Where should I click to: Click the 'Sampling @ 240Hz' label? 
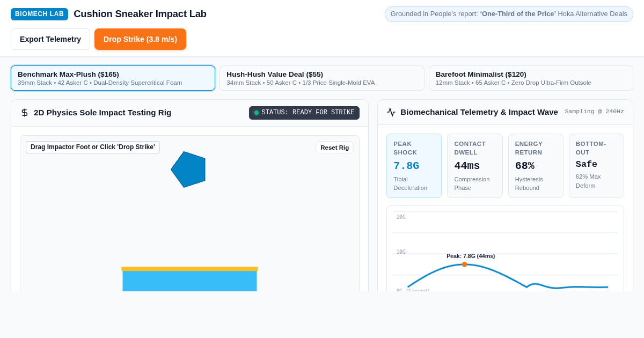[x=594, y=112]
